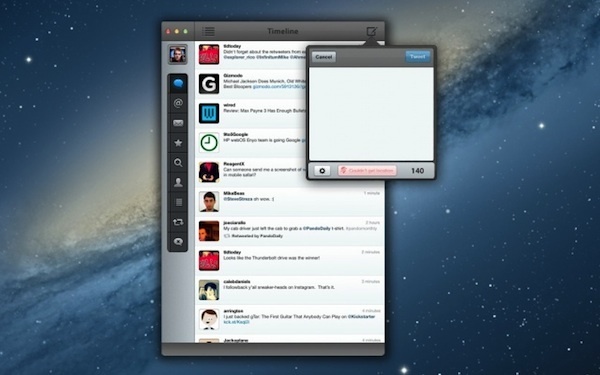The image size is (600, 375).
Task: Open arrington's cartoon avatar
Action: (209, 320)
